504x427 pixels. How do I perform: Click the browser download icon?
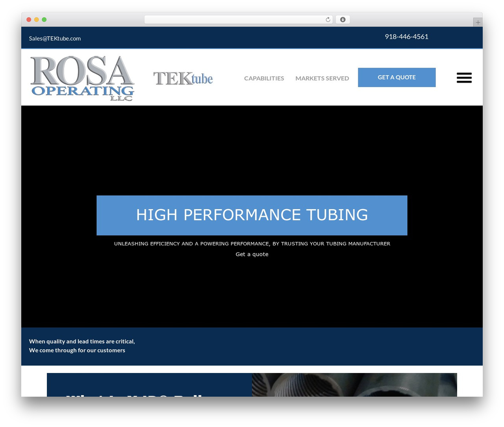coord(343,20)
